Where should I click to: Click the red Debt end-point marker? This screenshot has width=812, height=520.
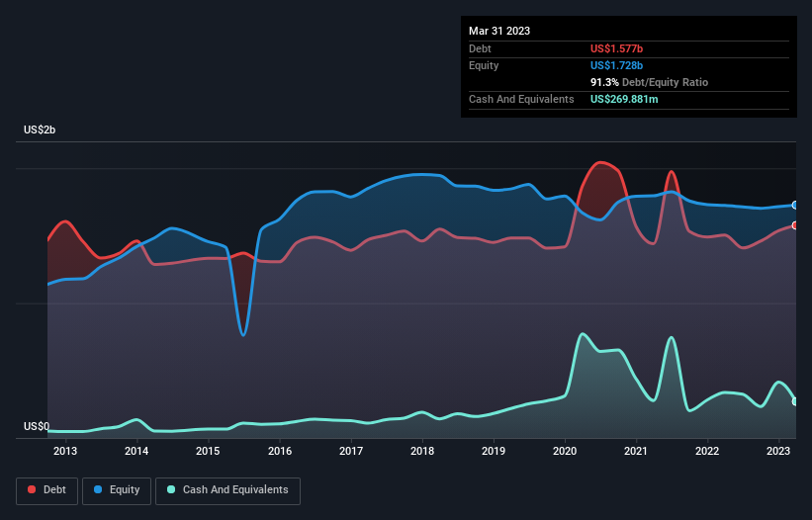point(795,225)
